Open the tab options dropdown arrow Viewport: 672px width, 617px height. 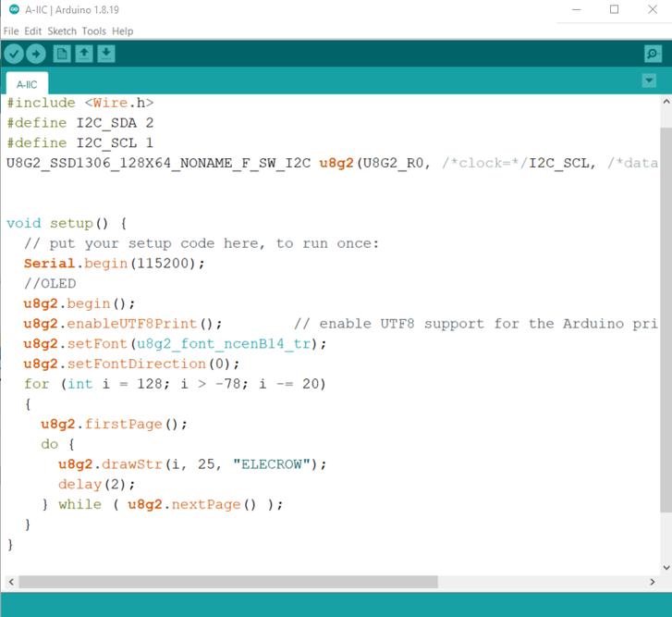click(x=649, y=80)
